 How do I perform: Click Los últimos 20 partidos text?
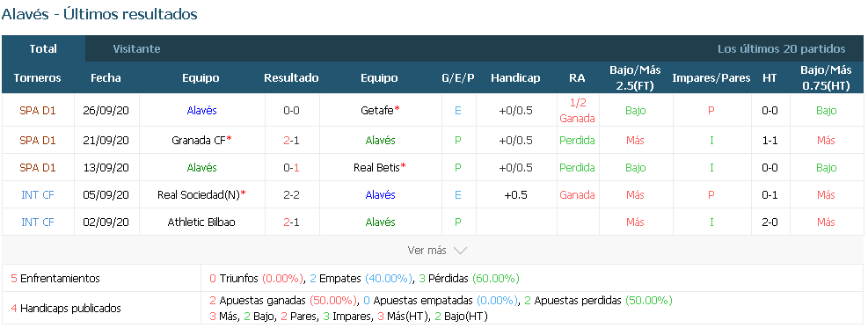(782, 48)
